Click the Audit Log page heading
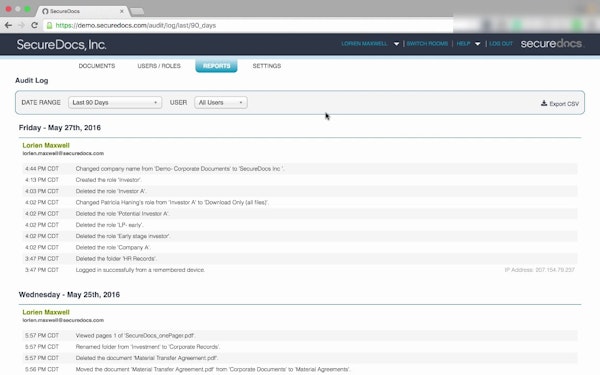Image resolution: width=600 pixels, height=375 pixels. (x=32, y=80)
